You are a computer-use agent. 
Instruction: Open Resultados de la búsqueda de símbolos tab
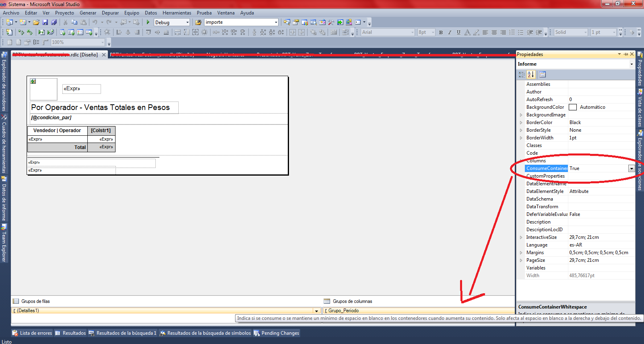[205, 333]
